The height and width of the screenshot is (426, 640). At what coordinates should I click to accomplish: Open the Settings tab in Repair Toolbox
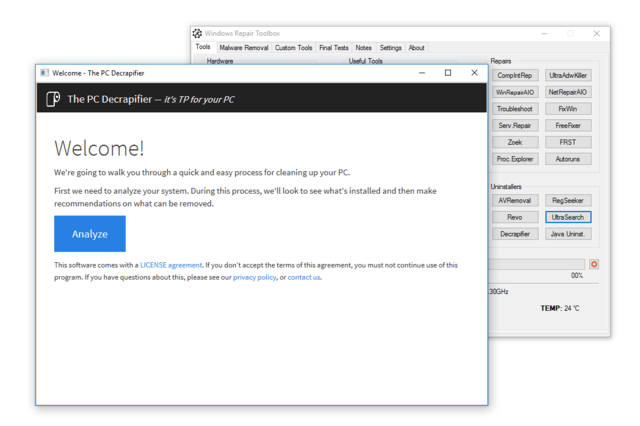[391, 48]
